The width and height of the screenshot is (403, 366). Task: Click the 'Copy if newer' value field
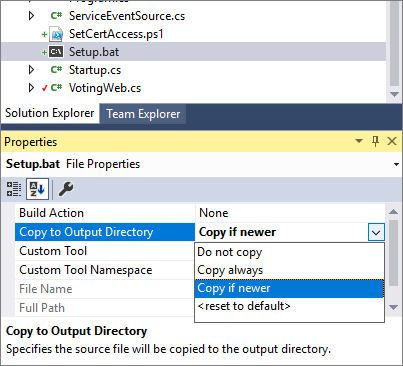(x=282, y=232)
